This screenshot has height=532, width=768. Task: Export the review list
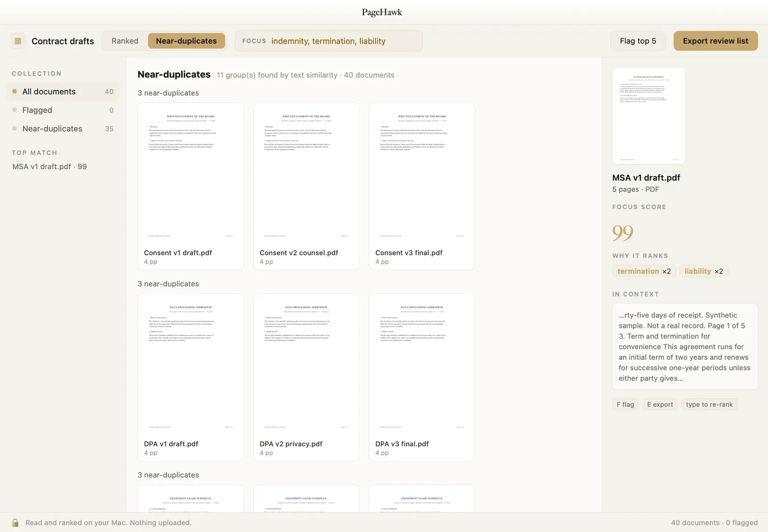click(716, 41)
